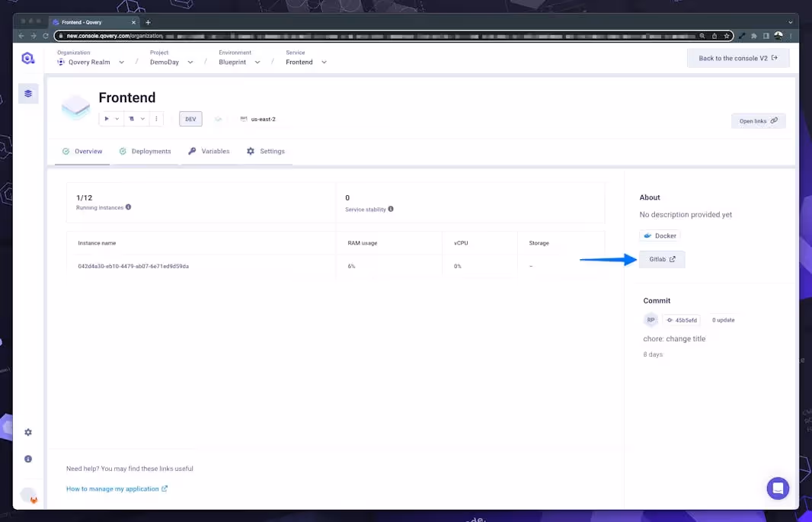Expand the tab search chevron

(790, 22)
